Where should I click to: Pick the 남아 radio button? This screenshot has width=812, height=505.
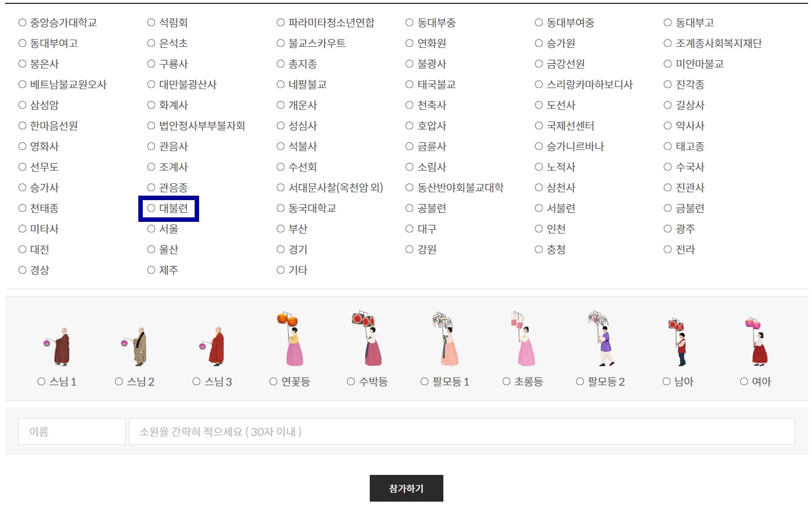pos(666,382)
